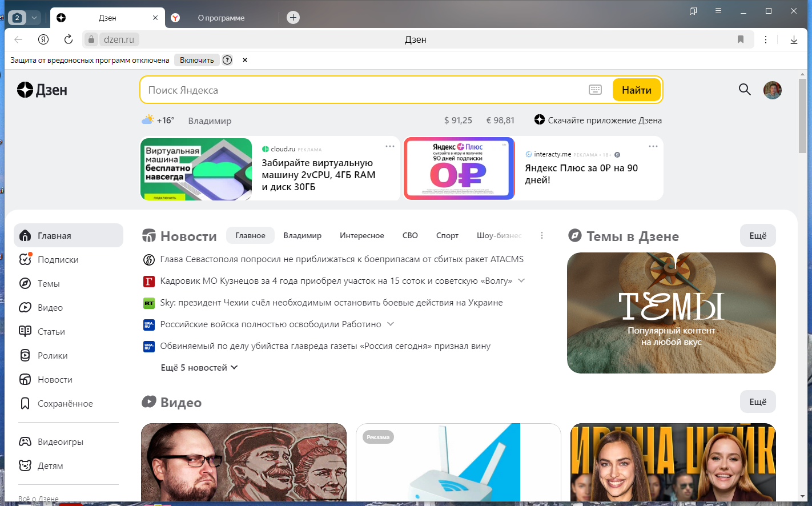
Task: Click Включить to enable protection
Action: [x=197, y=60]
